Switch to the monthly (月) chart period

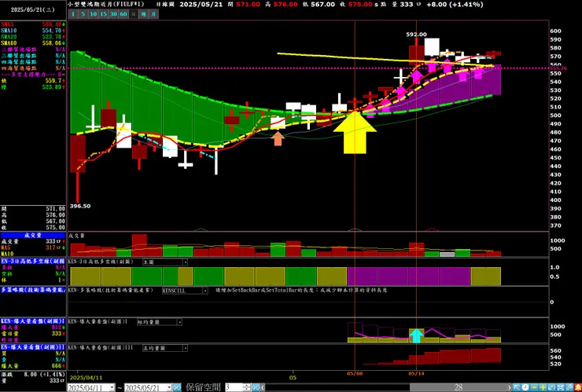pyautogui.click(x=153, y=14)
